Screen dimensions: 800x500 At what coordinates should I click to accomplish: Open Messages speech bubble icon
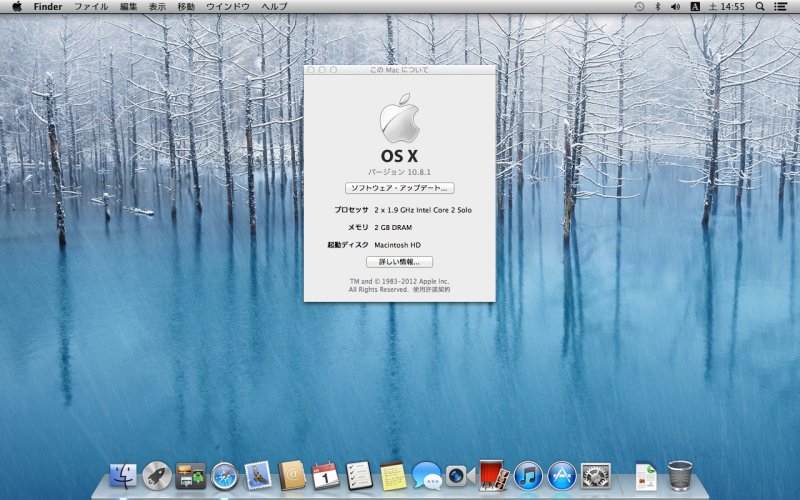[427, 476]
